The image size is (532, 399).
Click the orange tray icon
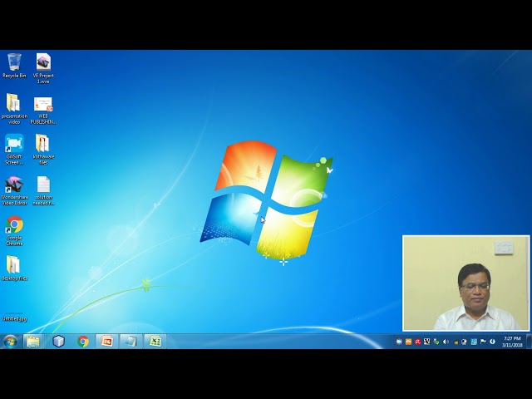408,342
